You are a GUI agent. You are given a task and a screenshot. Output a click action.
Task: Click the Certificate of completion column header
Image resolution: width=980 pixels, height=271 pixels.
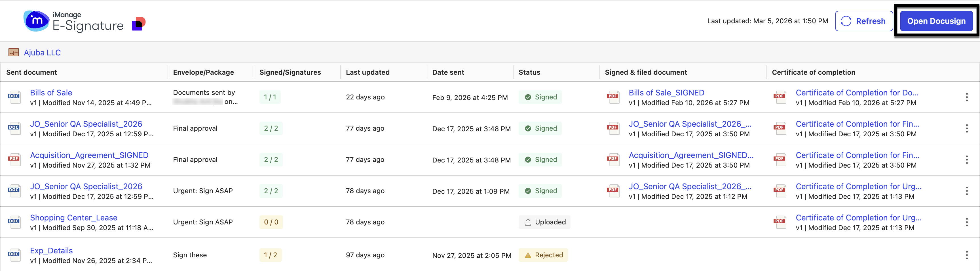[813, 72]
